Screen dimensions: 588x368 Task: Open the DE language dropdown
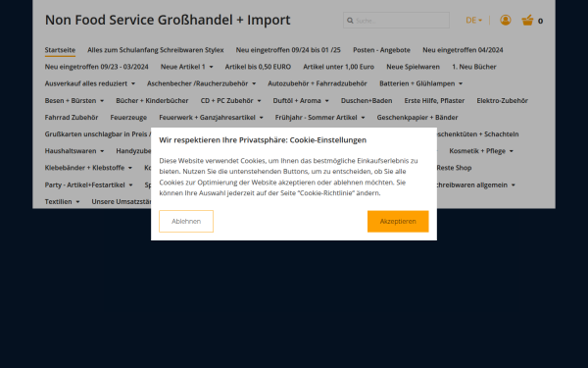click(x=473, y=21)
